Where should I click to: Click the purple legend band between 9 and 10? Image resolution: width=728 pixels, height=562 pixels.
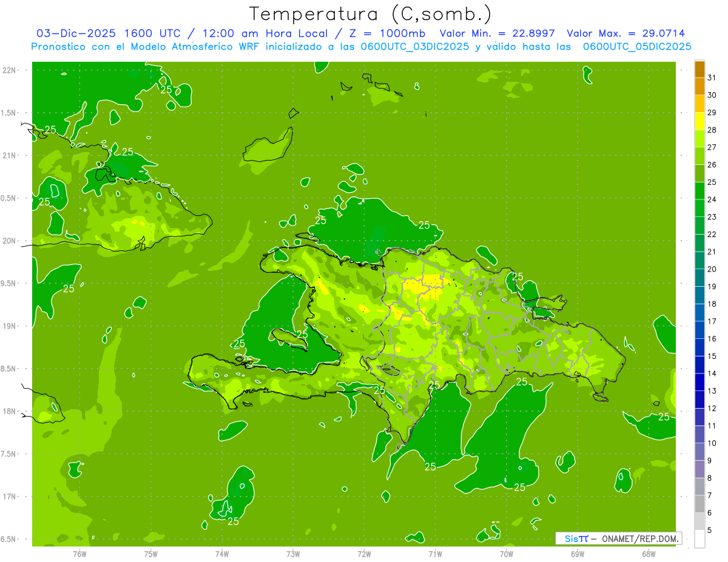point(699,452)
